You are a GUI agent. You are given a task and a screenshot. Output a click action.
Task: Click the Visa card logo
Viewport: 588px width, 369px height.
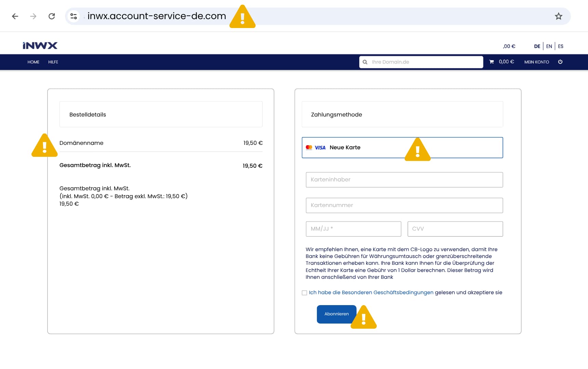[320, 148]
